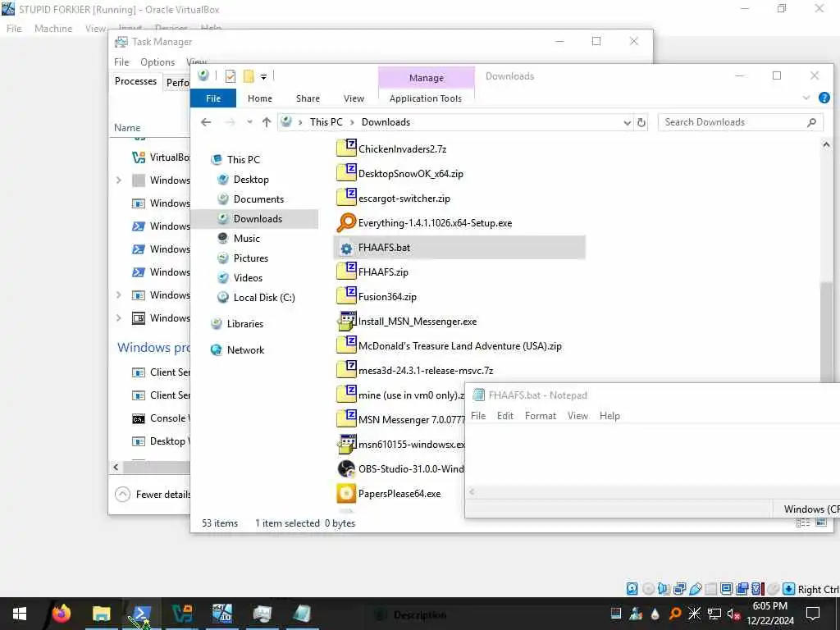Click breadcrumb chevron after This PC
840x630 pixels.
click(x=352, y=122)
